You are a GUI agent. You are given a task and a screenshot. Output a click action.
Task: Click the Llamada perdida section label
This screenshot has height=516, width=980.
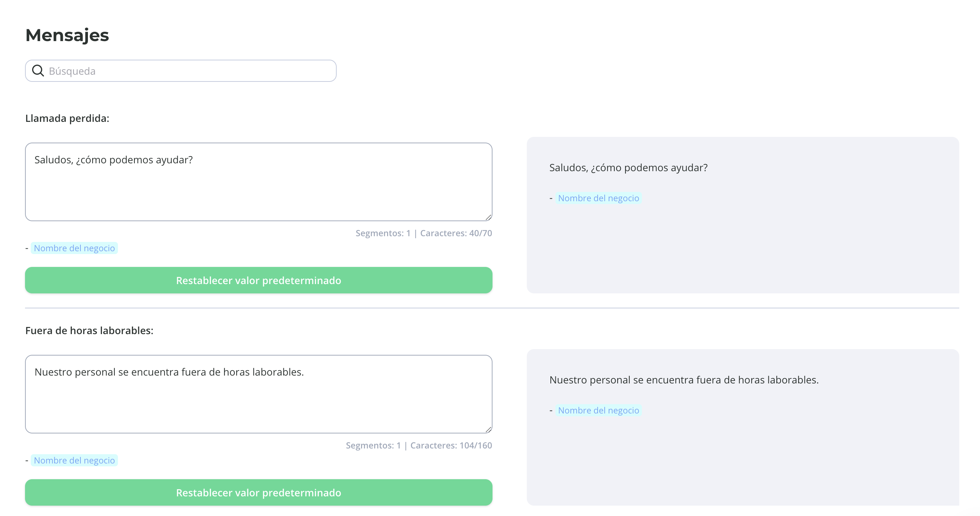pyautogui.click(x=67, y=118)
